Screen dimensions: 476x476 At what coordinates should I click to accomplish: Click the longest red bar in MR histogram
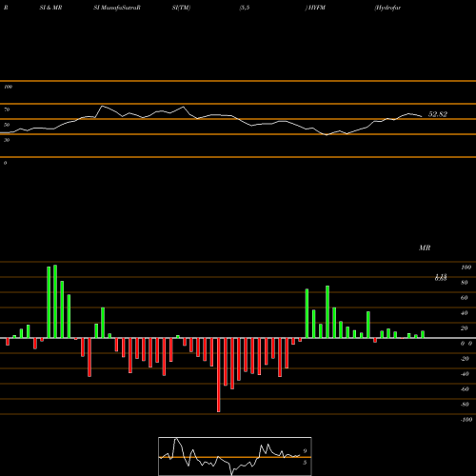point(219,375)
